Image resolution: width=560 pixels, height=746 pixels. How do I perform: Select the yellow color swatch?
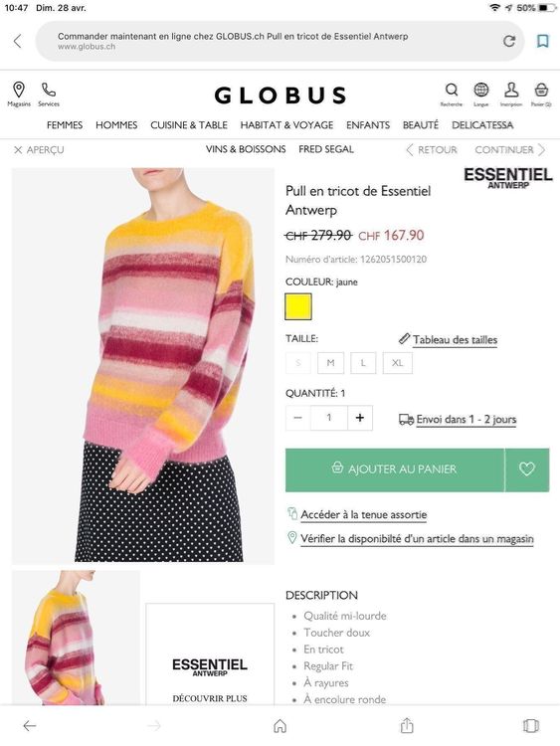[x=298, y=306]
